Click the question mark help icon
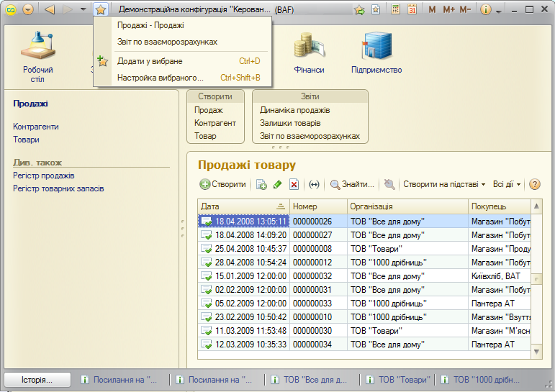This screenshot has height=392, width=555. (x=534, y=184)
